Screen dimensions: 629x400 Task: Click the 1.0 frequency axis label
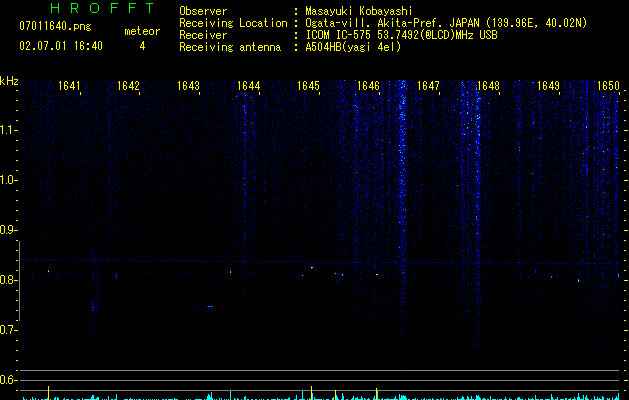tap(8, 180)
